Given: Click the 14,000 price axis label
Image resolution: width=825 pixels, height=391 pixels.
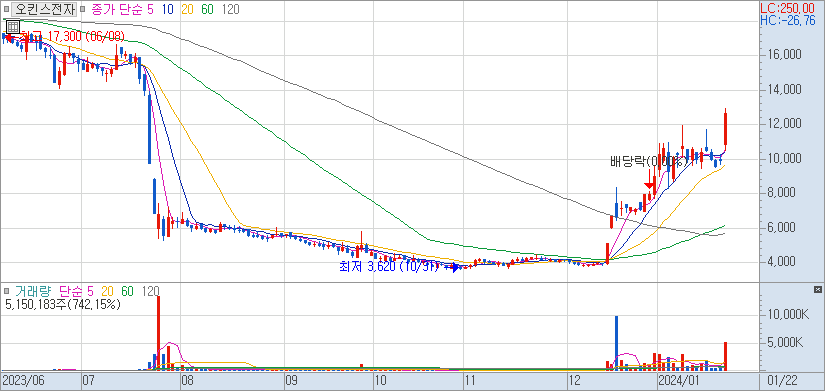Looking at the screenshot, I should point(783,90).
